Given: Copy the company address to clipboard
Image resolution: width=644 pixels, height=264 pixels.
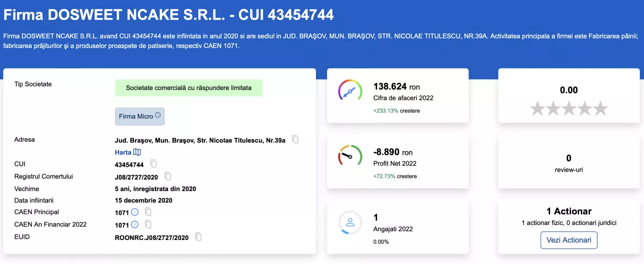Looking at the screenshot, I should pyautogui.click(x=295, y=139).
